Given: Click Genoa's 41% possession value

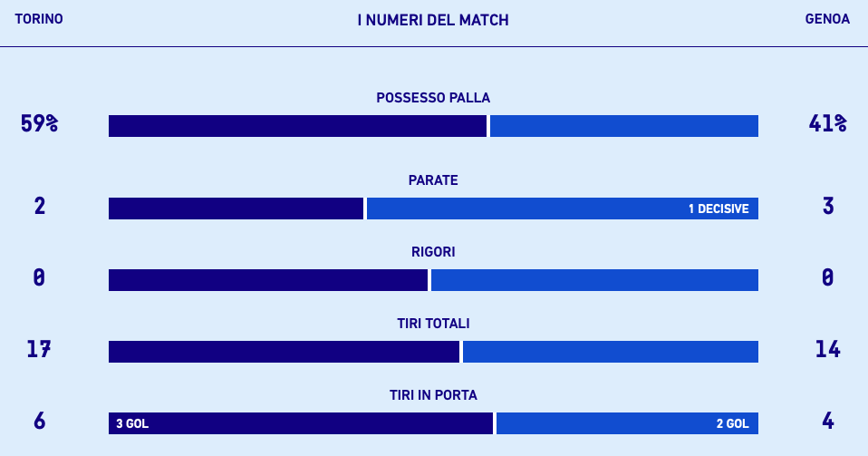Looking at the screenshot, I should (x=827, y=124).
